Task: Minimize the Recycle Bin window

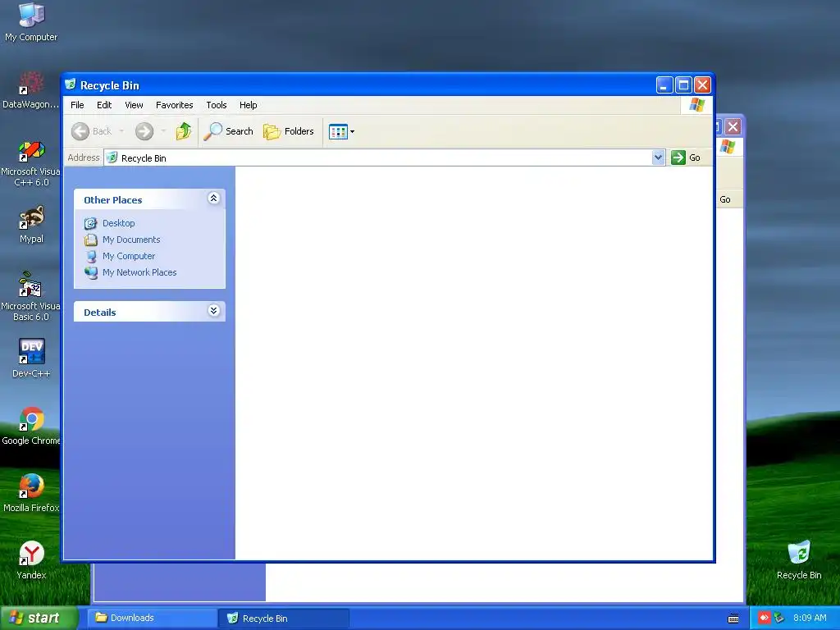Action: pos(664,84)
